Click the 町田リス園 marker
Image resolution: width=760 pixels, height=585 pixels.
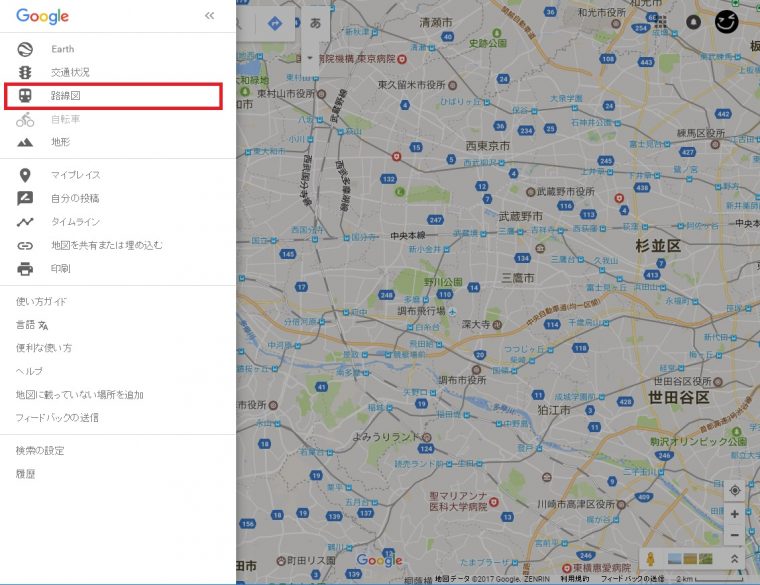(281, 561)
